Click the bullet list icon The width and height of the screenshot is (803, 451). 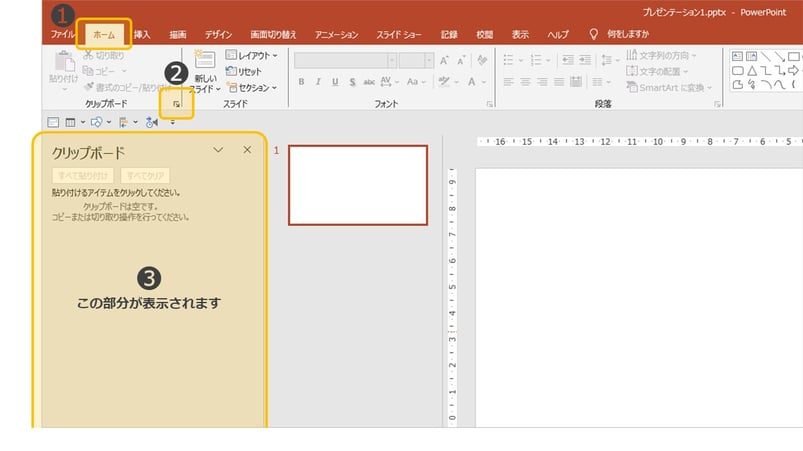(509, 60)
